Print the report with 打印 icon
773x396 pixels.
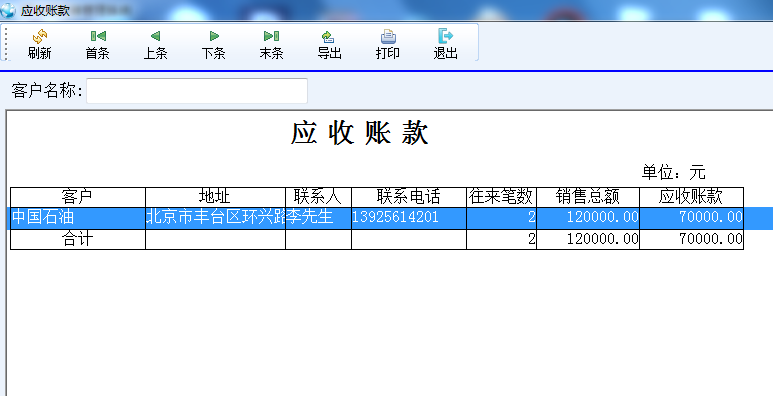388,36
